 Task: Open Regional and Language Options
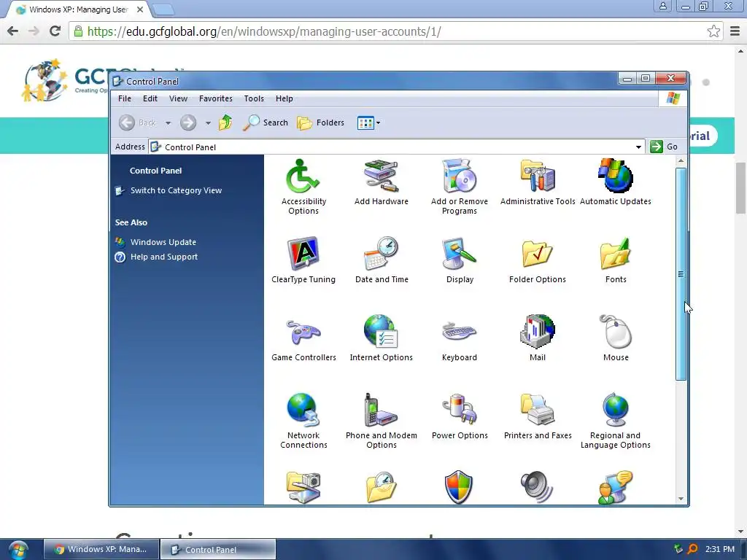(x=616, y=421)
